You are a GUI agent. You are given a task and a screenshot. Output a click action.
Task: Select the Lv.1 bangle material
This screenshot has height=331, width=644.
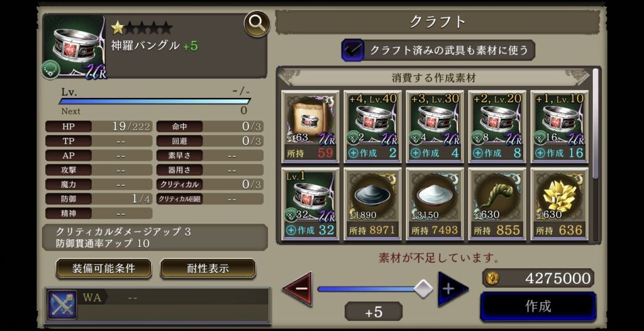pyautogui.click(x=311, y=204)
